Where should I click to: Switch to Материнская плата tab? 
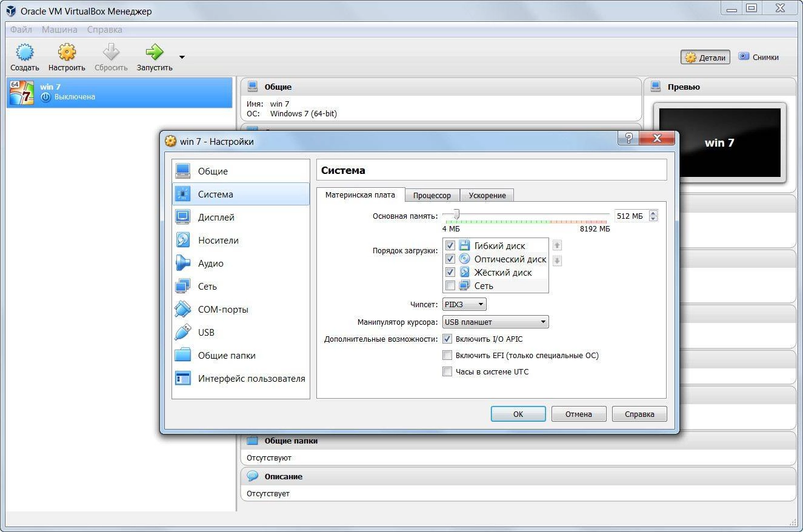pyautogui.click(x=360, y=195)
